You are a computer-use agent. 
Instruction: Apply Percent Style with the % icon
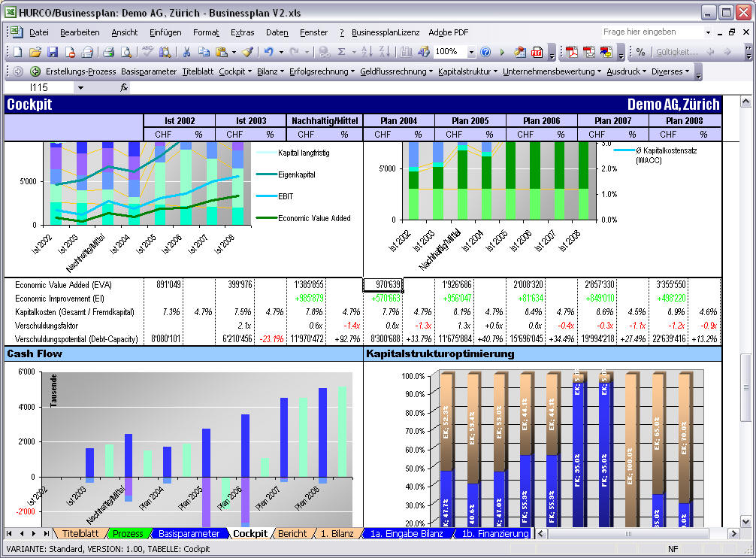pos(640,52)
